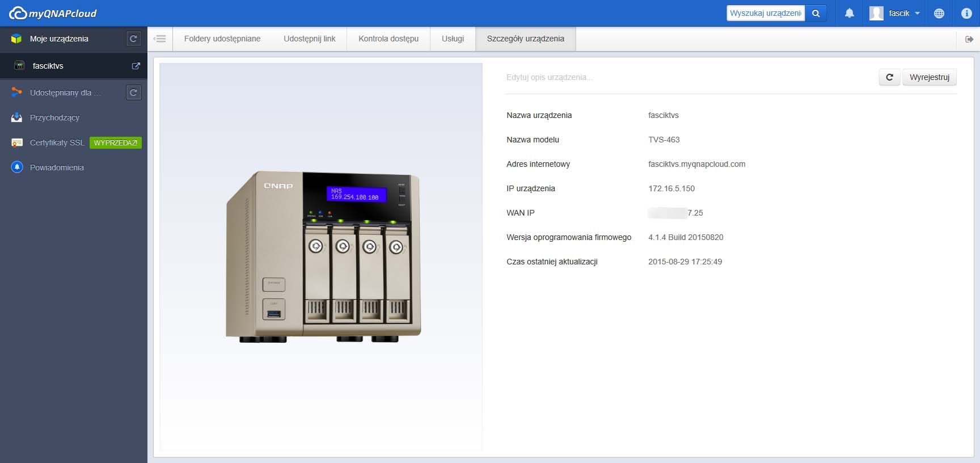Click the Edytuj opis urządzenia field
Image resolution: width=980 pixels, height=463 pixels.
549,77
